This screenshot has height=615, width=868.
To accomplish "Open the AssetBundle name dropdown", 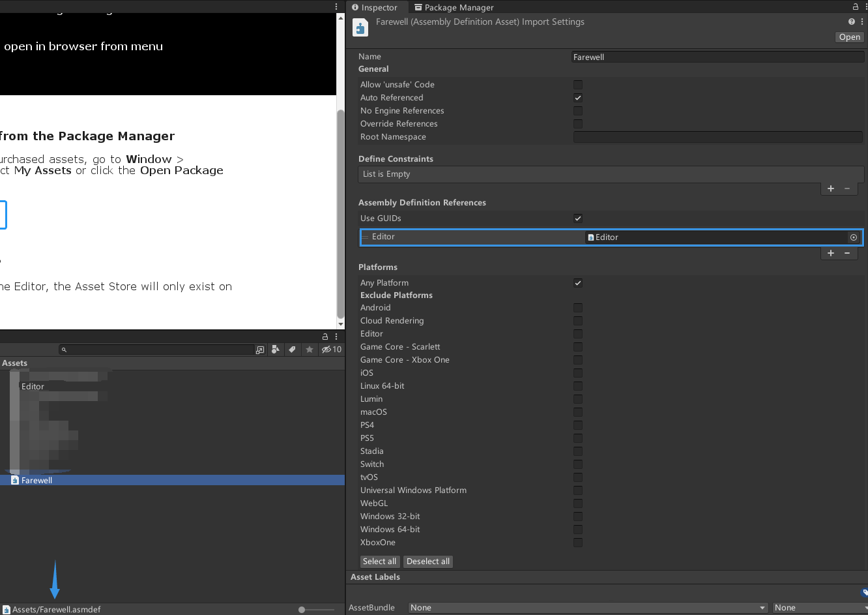I will click(588, 608).
